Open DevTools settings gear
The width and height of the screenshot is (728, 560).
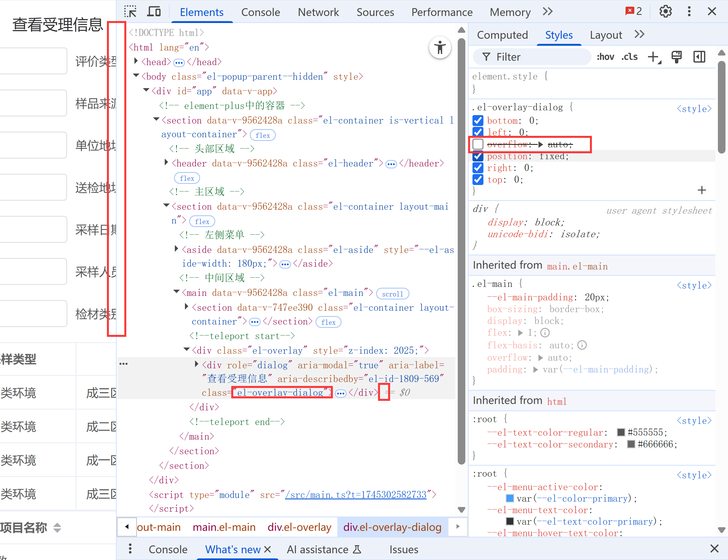(x=665, y=12)
